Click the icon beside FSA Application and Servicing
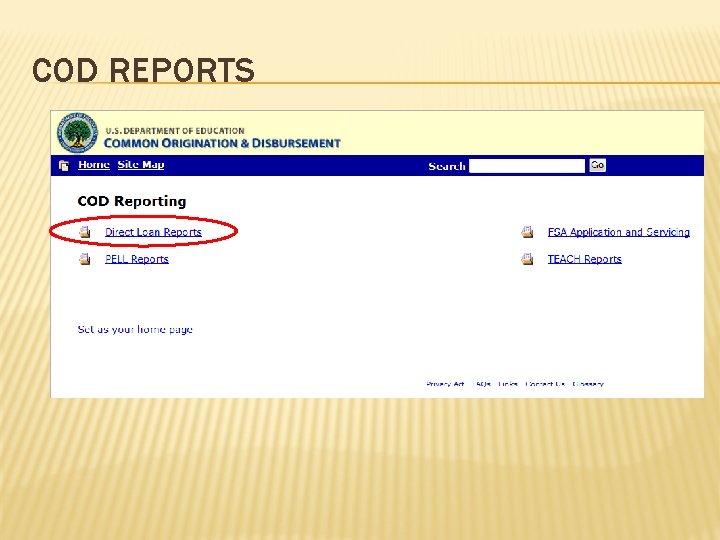This screenshot has height=540, width=720. click(x=527, y=232)
